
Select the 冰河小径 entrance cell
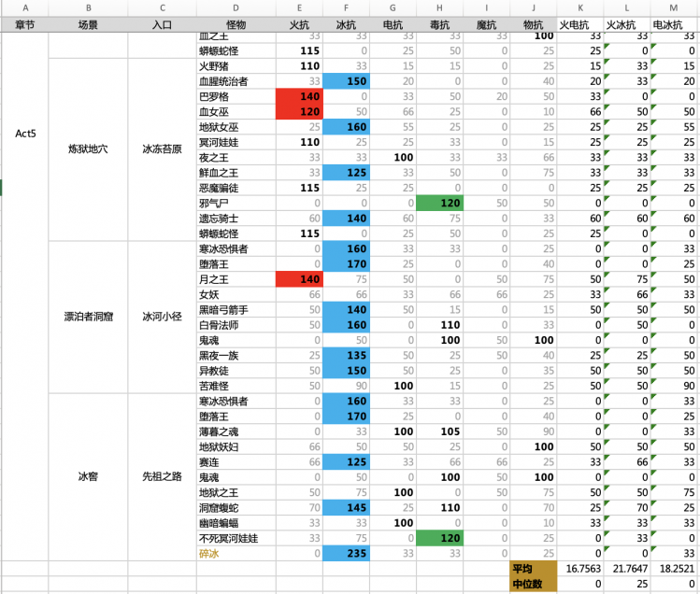[162, 317]
